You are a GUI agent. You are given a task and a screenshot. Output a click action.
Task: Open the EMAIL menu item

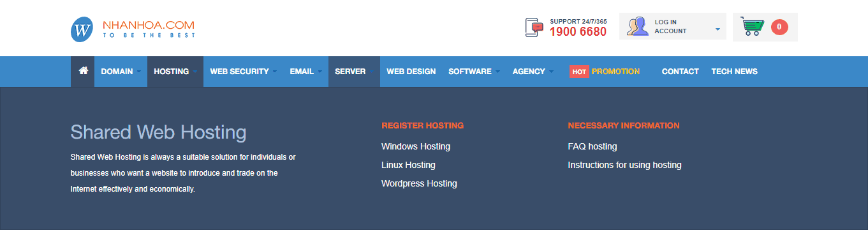pyautogui.click(x=302, y=72)
